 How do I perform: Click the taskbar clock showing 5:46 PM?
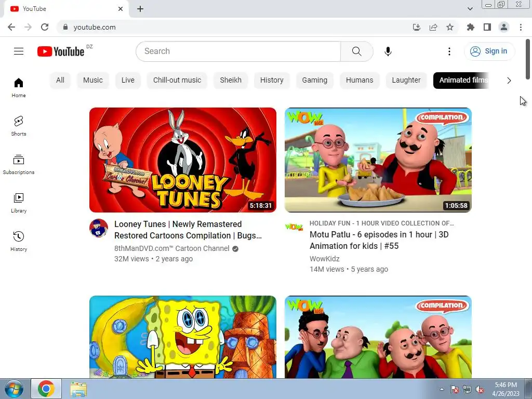click(x=506, y=389)
